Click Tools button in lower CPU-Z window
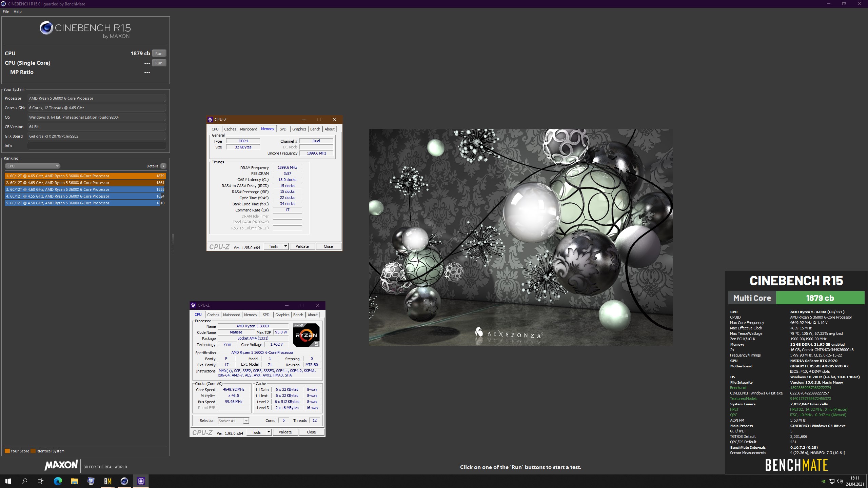The height and width of the screenshot is (488, 868). (x=256, y=432)
